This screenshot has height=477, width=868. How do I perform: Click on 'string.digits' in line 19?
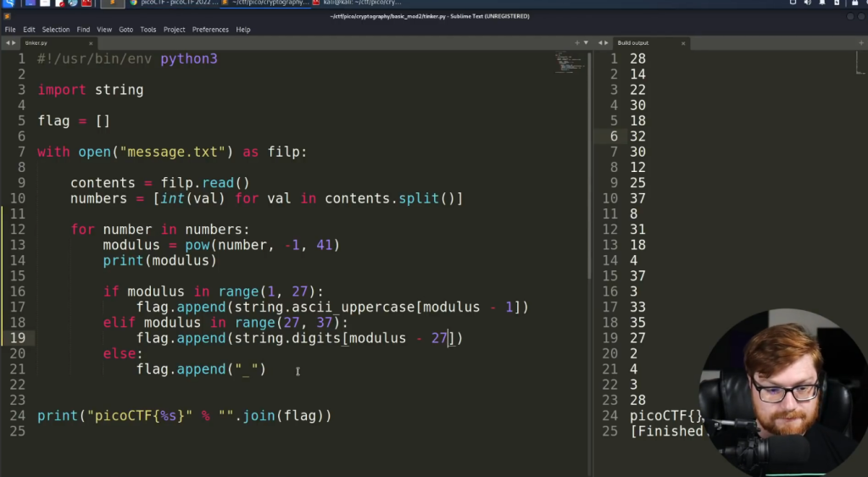287,337
